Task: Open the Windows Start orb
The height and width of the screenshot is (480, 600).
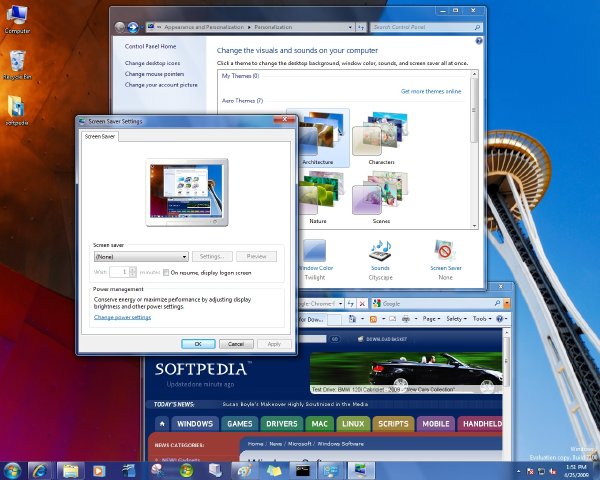Action: [x=11, y=470]
